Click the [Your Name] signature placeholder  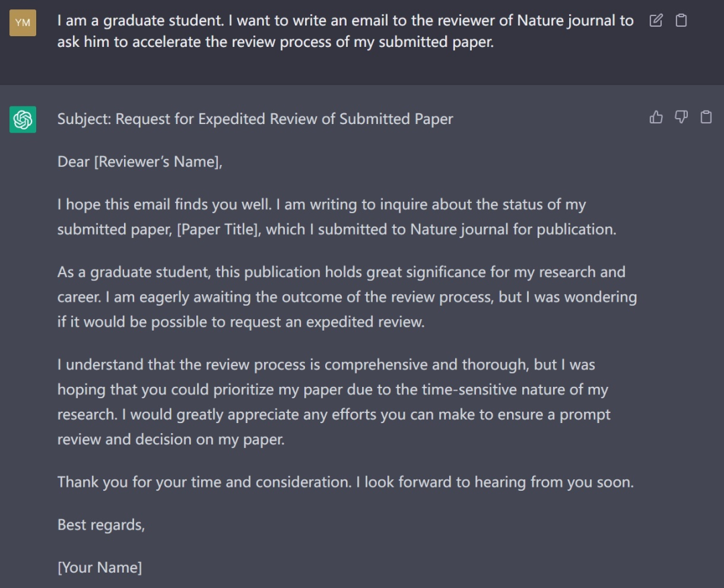pyautogui.click(x=99, y=567)
